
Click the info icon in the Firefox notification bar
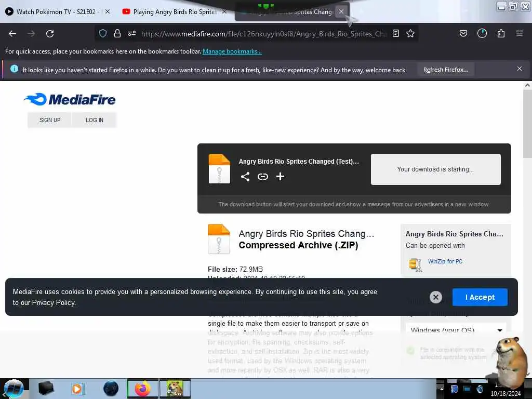[x=14, y=69]
